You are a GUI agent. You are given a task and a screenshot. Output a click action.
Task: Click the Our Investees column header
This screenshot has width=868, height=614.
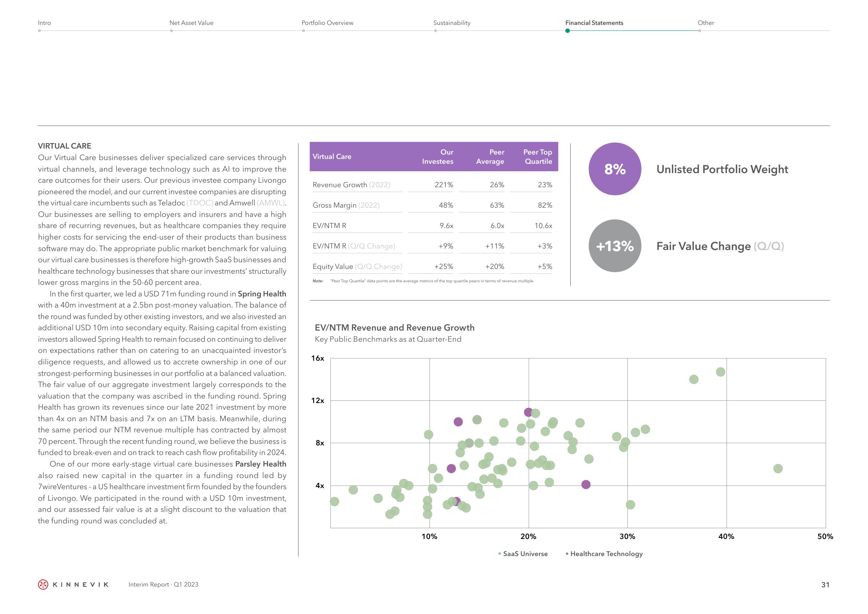pos(438,157)
